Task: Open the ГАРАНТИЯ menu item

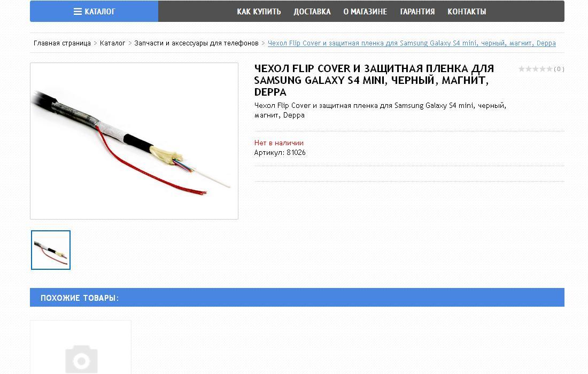Action: click(417, 12)
